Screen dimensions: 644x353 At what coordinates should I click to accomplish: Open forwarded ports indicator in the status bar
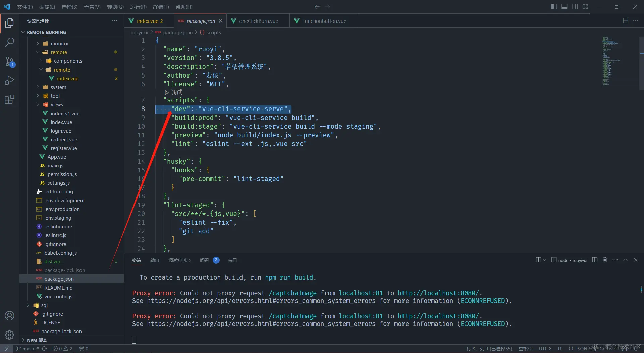[x=84, y=349]
